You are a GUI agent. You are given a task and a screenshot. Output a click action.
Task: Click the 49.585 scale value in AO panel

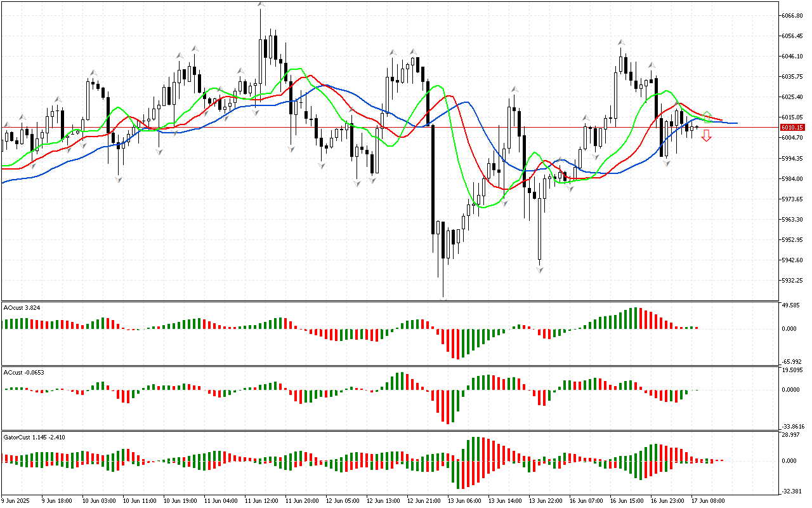[x=791, y=305]
